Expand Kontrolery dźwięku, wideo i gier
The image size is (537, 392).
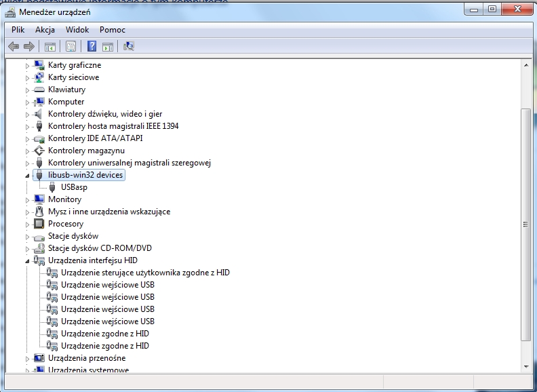27,115
